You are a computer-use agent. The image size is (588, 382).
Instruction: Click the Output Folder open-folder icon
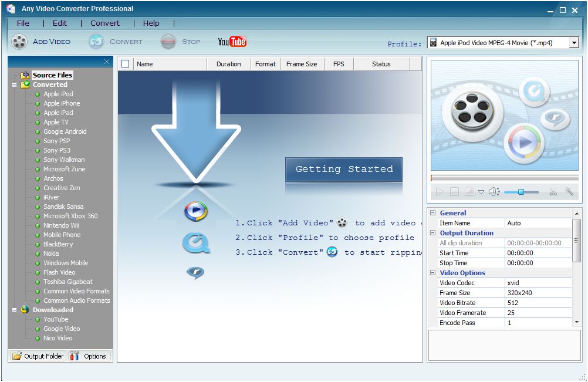(x=16, y=356)
